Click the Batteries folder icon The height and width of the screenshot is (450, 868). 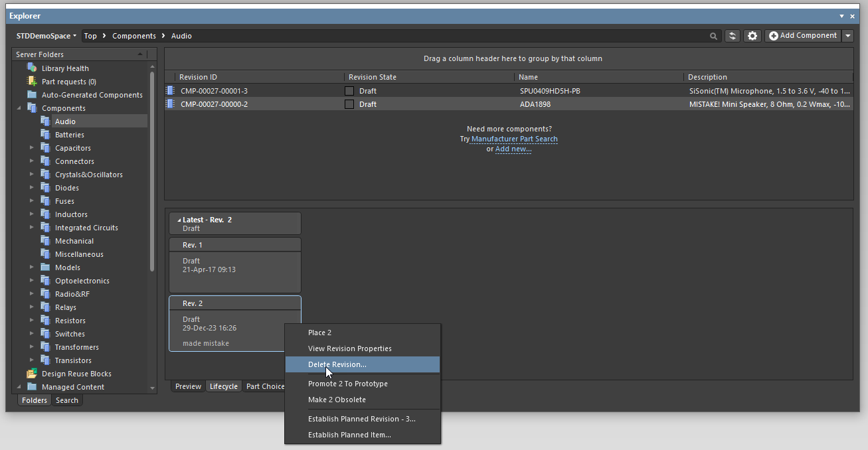[45, 134]
